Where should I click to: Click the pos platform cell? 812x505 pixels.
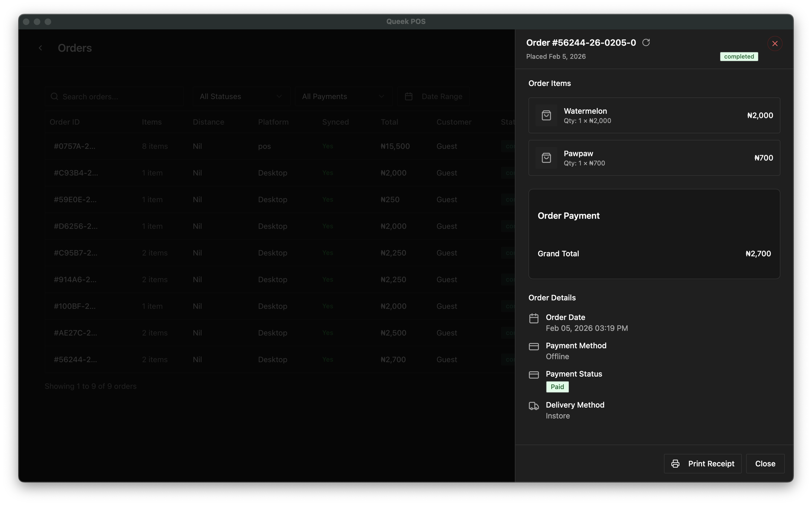pos(264,147)
